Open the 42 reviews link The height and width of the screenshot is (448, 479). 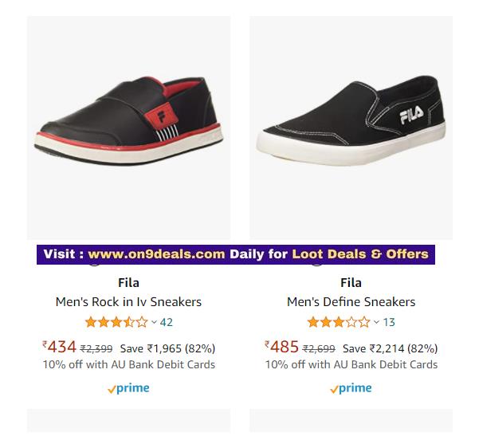point(167,323)
